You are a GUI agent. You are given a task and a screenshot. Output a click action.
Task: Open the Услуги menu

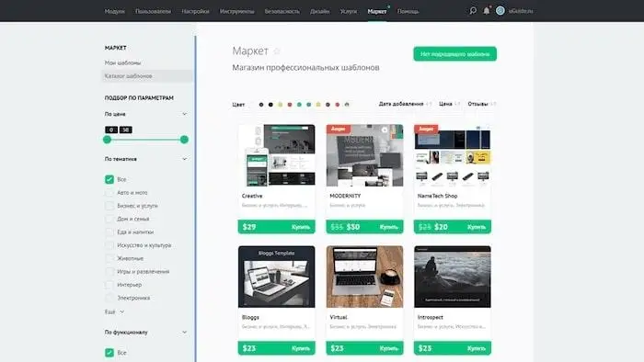click(x=349, y=11)
